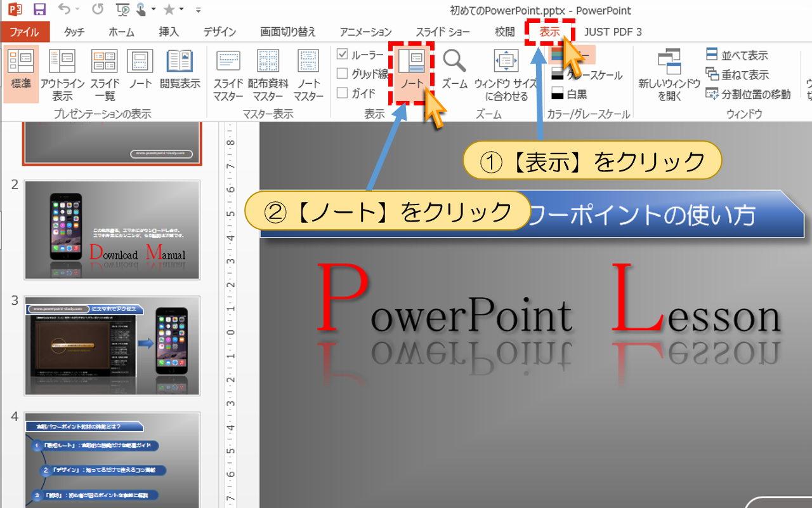Toggle the ノート pane button in 表示 group

[411, 74]
